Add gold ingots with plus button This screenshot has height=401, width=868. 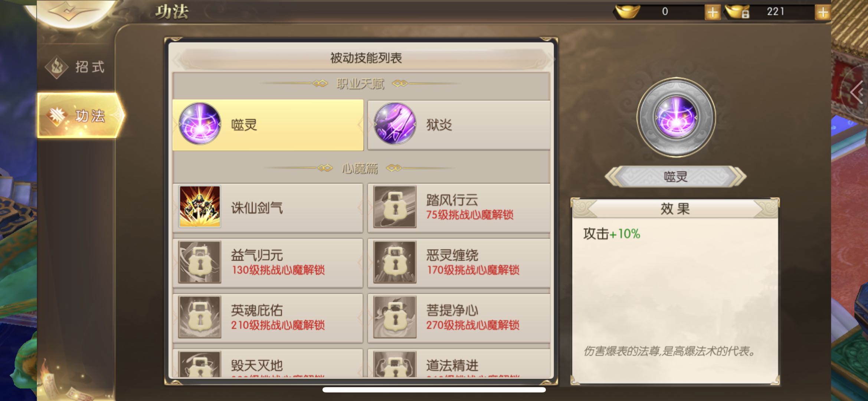pyautogui.click(x=712, y=12)
